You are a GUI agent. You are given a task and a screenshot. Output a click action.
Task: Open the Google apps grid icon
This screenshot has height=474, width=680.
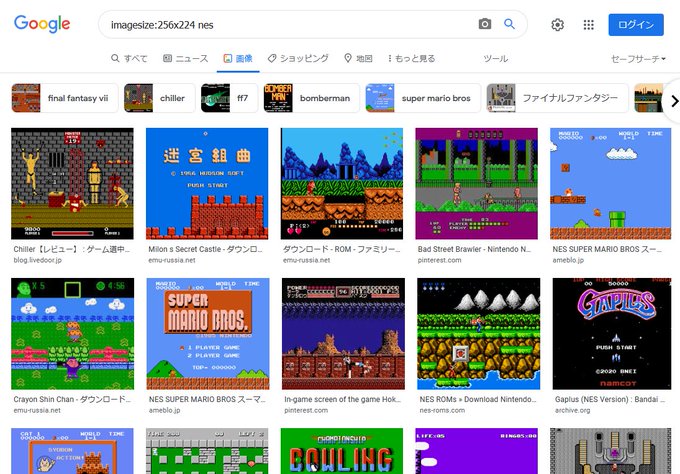pos(588,25)
